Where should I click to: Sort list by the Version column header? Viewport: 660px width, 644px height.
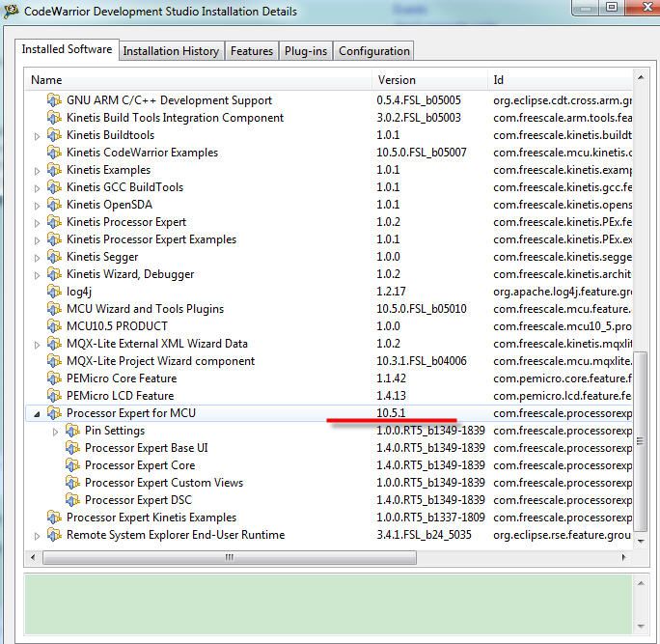pyautogui.click(x=429, y=79)
